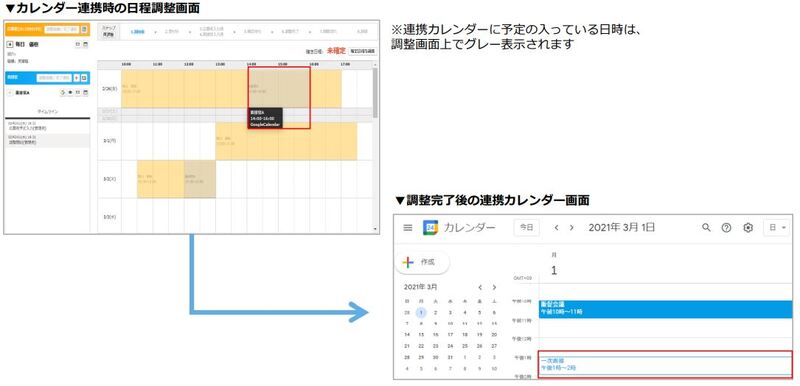Viewport: 800px width, 386px height.
Task: Show previous month in the mini calendar
Action: (x=480, y=288)
